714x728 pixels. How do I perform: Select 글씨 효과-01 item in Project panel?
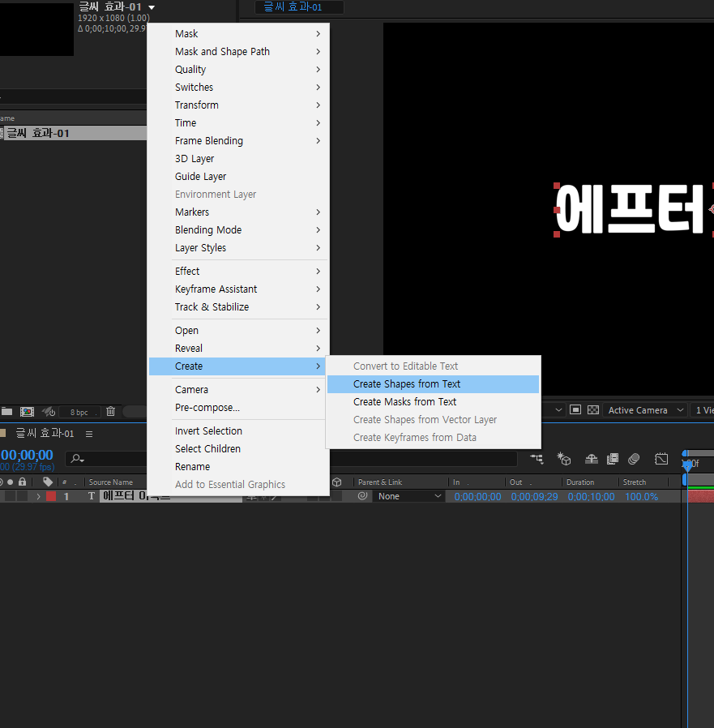pos(74,133)
